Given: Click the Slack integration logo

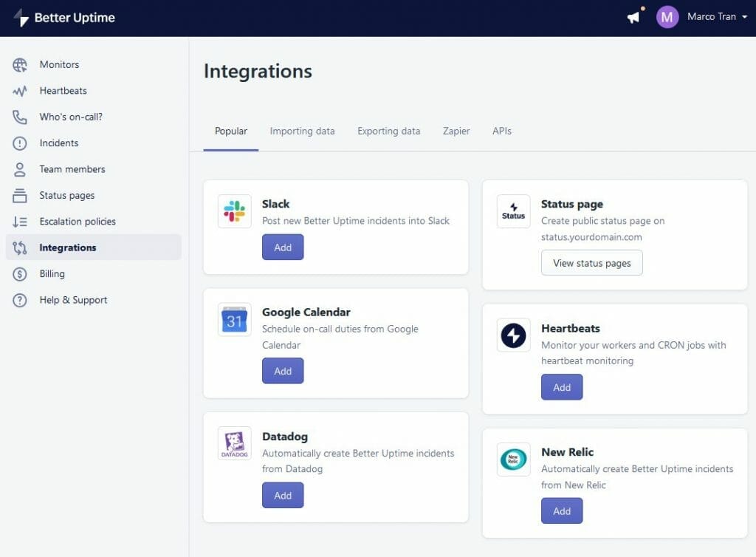Looking at the screenshot, I should [x=234, y=211].
